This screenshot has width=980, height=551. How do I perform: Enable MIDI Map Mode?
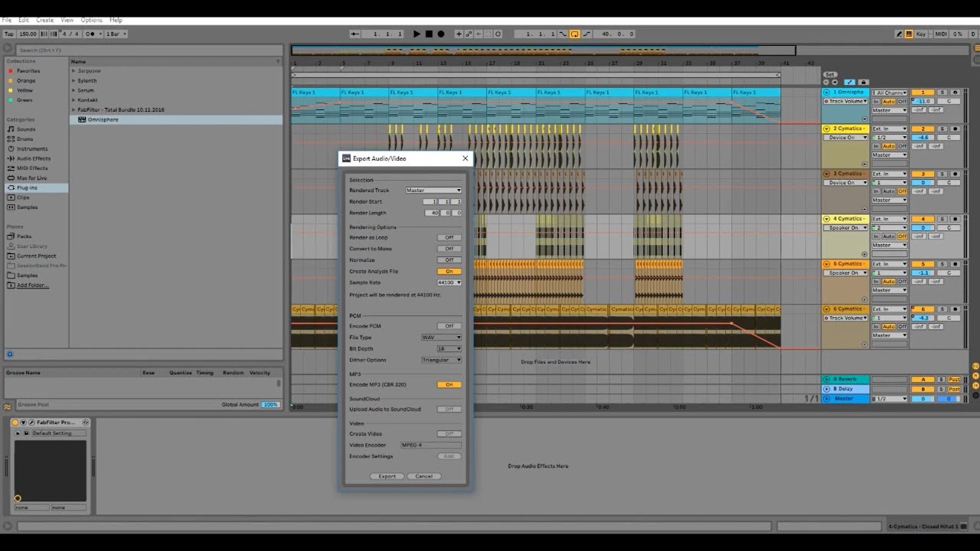(x=941, y=34)
